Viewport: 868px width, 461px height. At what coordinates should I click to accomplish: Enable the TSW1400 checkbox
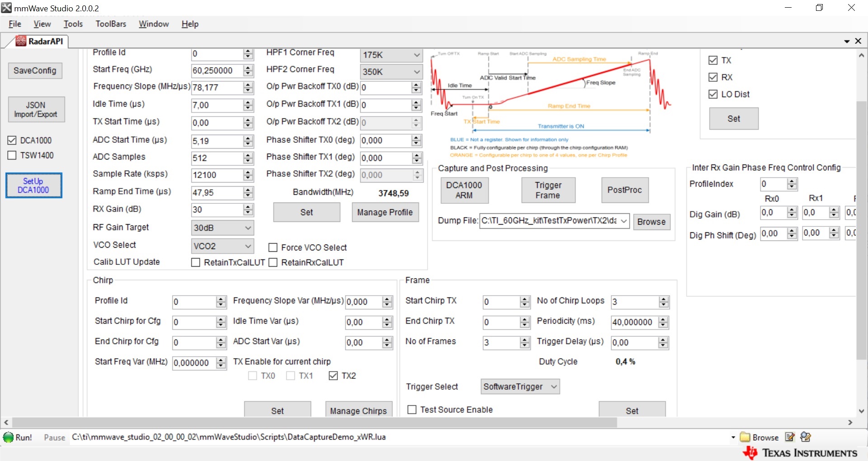pyautogui.click(x=12, y=155)
